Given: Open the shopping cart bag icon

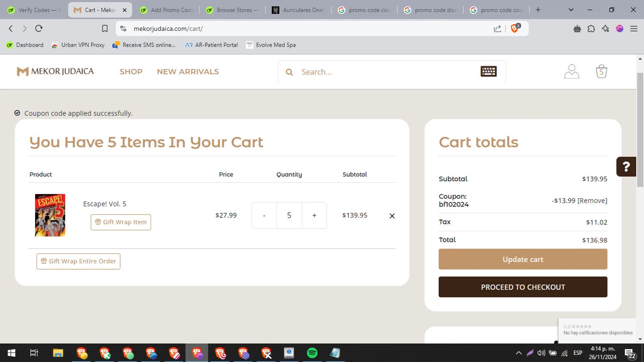Looking at the screenshot, I should [x=601, y=71].
